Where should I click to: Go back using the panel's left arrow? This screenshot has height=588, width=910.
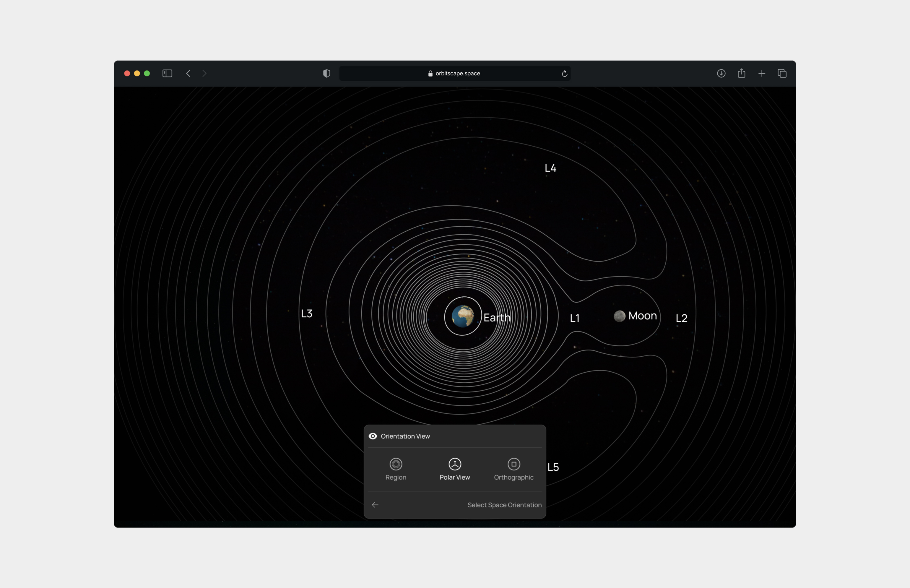click(x=375, y=505)
